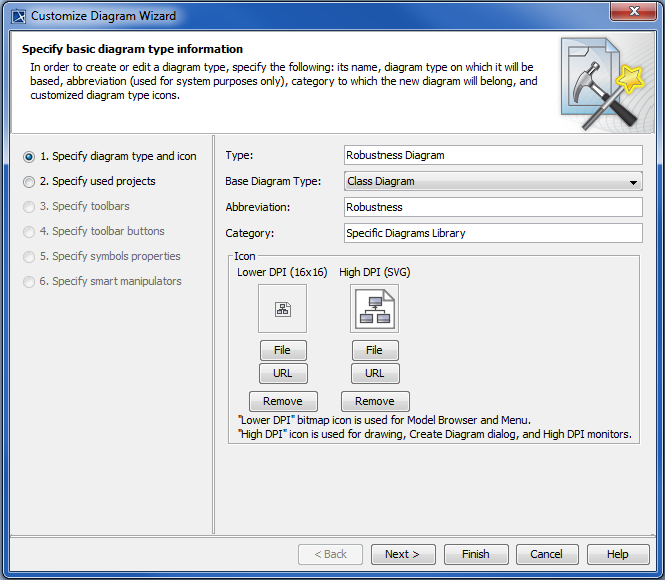Click the 'Lower DPI (16x16)' label
This screenshot has width=665, height=580.
coord(282,272)
